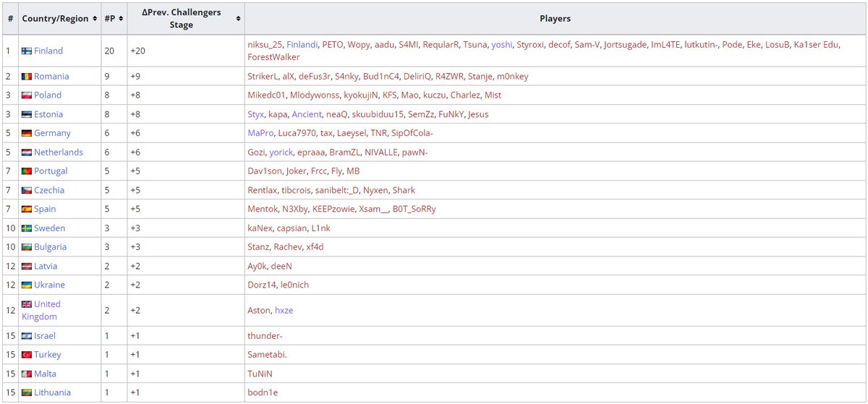Open player thunder-'s page
The height and width of the screenshot is (404, 868).
265,336
